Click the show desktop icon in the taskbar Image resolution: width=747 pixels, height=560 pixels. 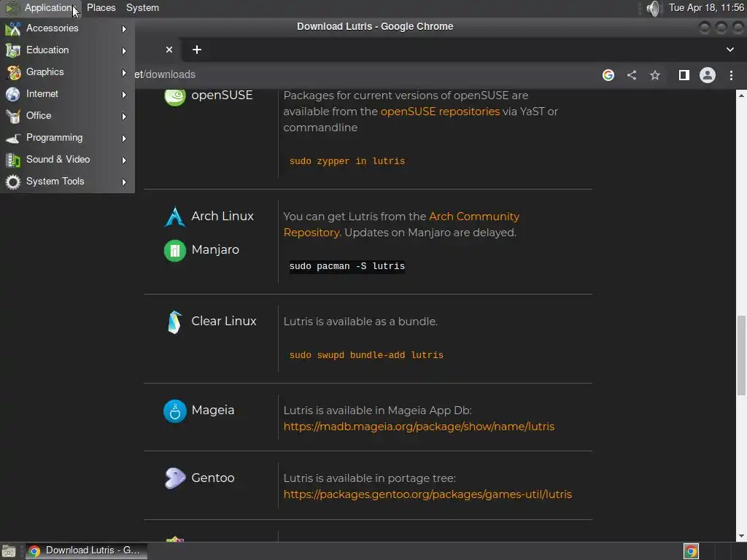point(9,551)
